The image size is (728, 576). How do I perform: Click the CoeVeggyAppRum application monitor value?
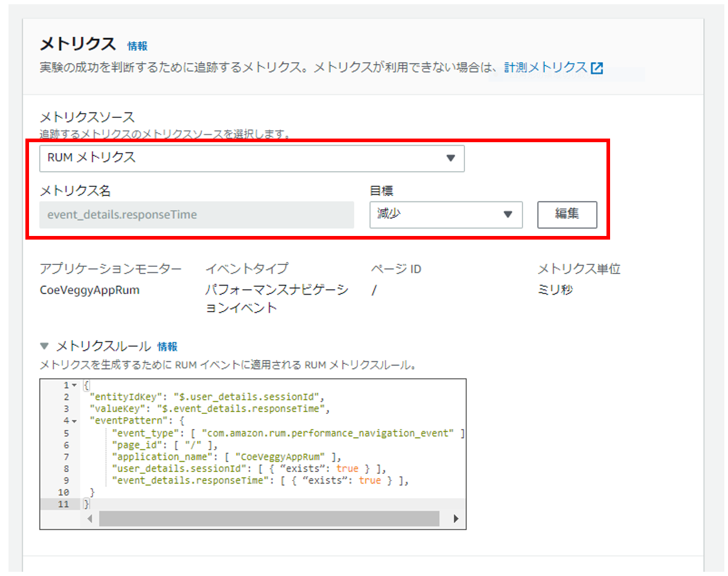(x=89, y=290)
